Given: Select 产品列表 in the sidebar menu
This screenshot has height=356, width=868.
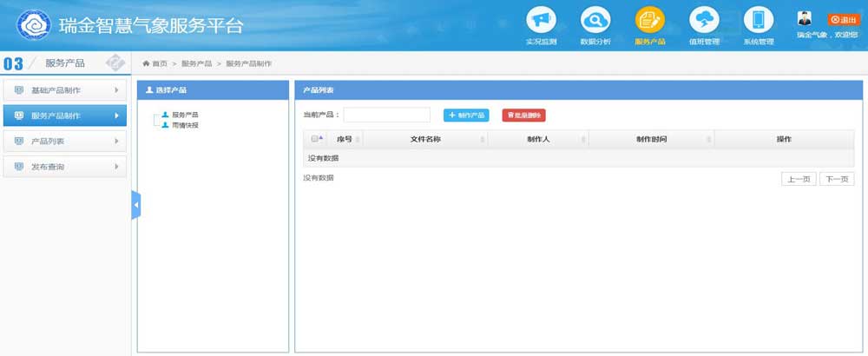Looking at the screenshot, I should coord(65,141).
